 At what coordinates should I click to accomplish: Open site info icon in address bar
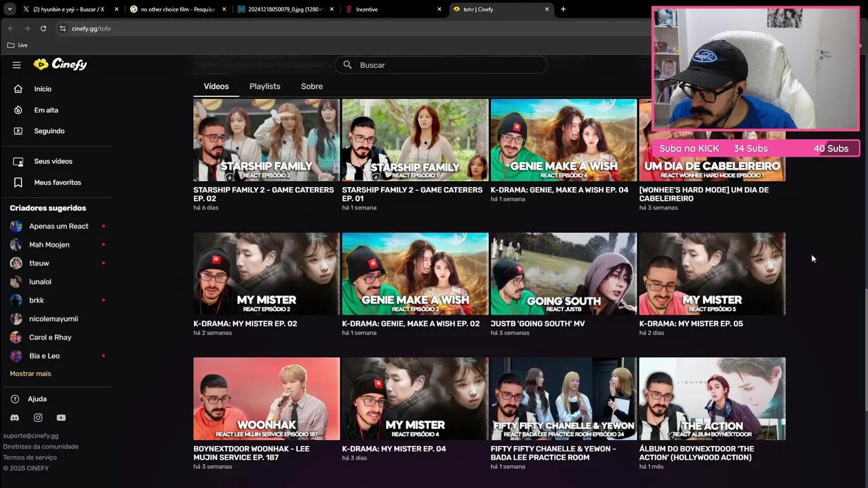(62, 28)
